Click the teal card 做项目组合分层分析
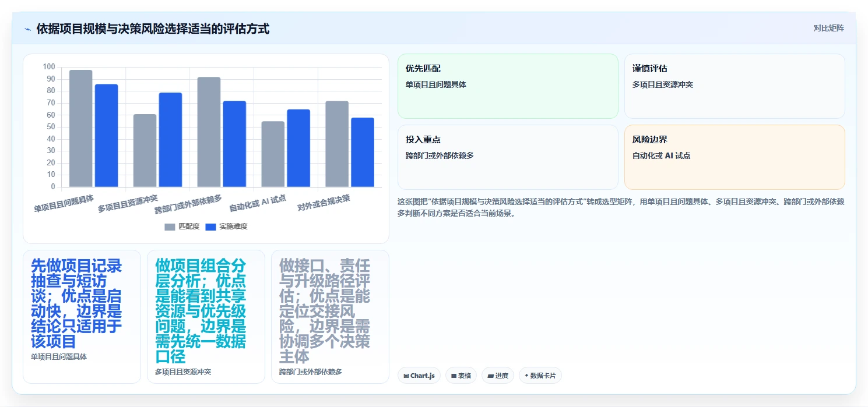 pos(206,317)
